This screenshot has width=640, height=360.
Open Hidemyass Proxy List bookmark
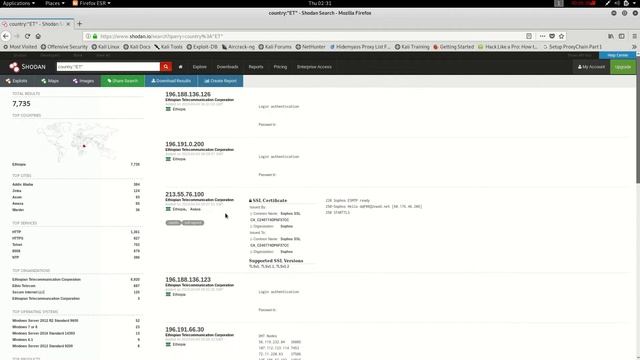pyautogui.click(x=360, y=47)
